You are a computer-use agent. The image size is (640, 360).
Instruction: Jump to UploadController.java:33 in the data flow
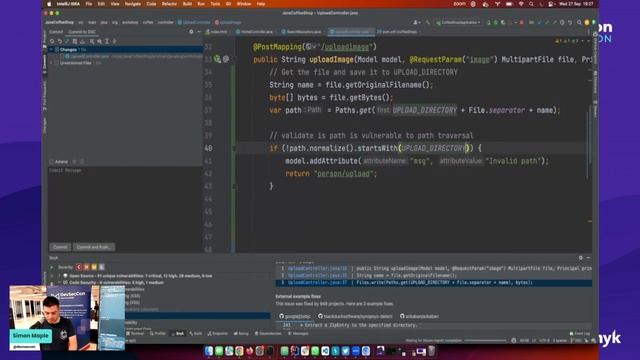[x=318, y=269]
